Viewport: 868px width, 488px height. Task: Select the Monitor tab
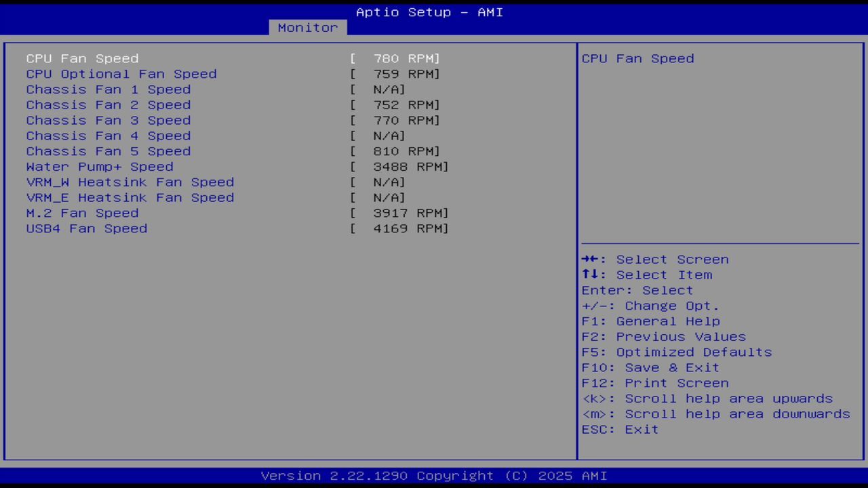(308, 28)
